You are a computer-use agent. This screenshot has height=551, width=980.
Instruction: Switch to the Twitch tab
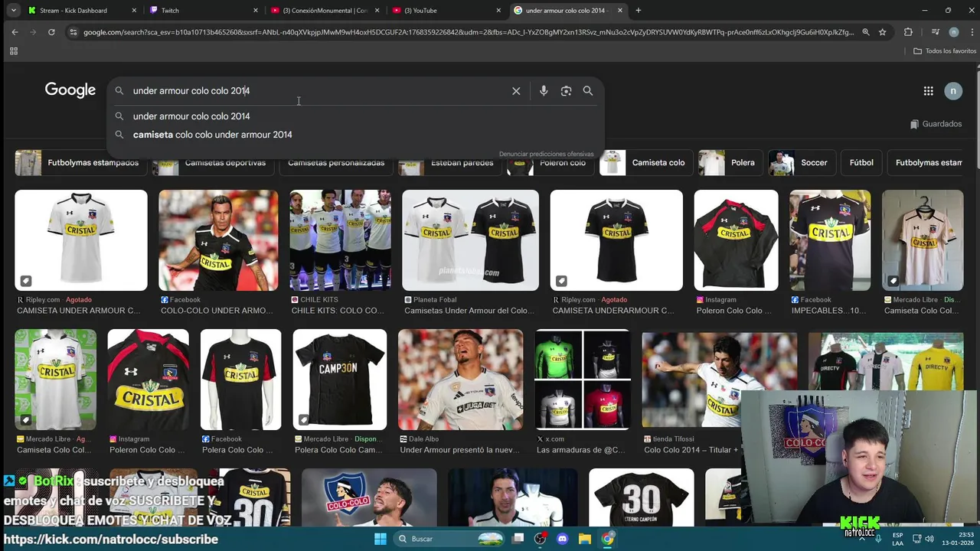pyautogui.click(x=203, y=11)
